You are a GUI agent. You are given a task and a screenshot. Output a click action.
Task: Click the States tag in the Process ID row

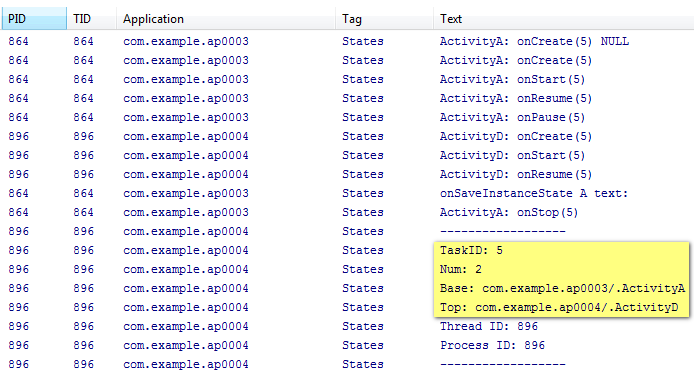[362, 346]
